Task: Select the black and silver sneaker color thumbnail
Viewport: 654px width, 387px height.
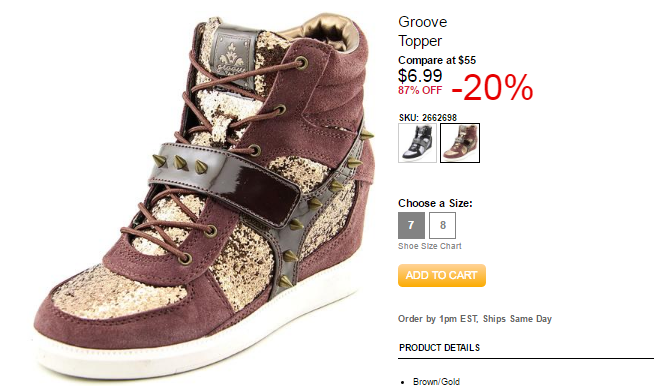Action: [417, 143]
